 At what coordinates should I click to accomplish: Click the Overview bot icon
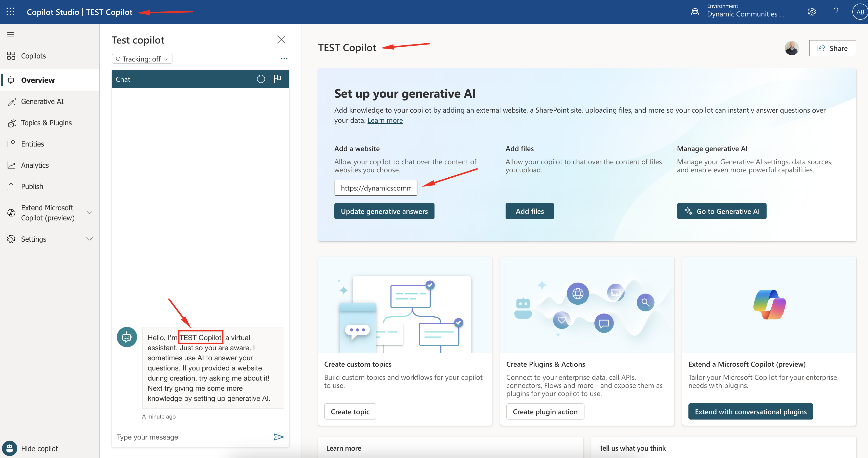(11, 80)
